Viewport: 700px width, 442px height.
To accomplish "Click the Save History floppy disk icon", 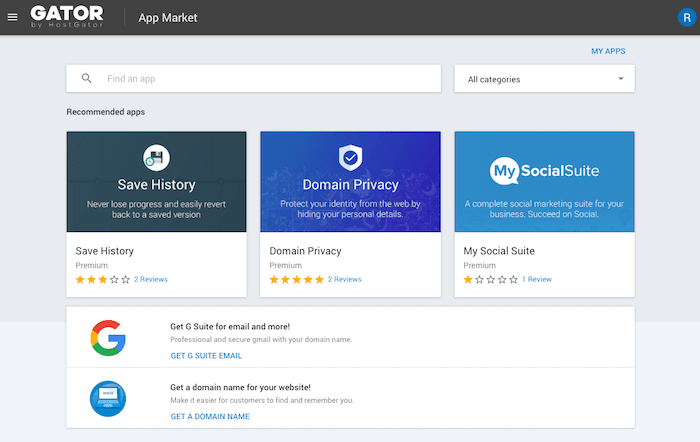I will (x=156, y=158).
